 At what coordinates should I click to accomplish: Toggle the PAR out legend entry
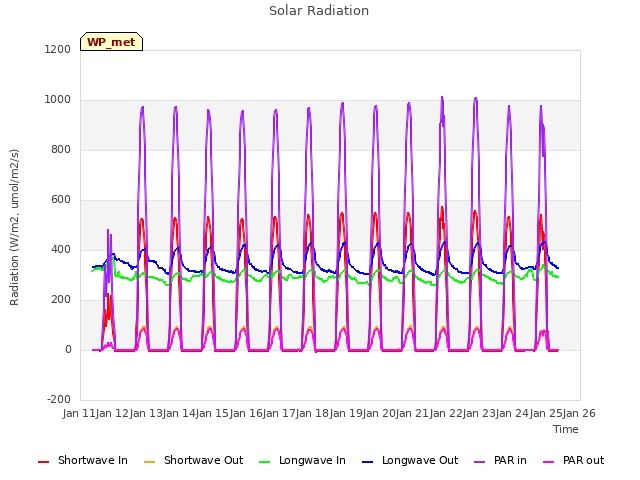coord(573,461)
